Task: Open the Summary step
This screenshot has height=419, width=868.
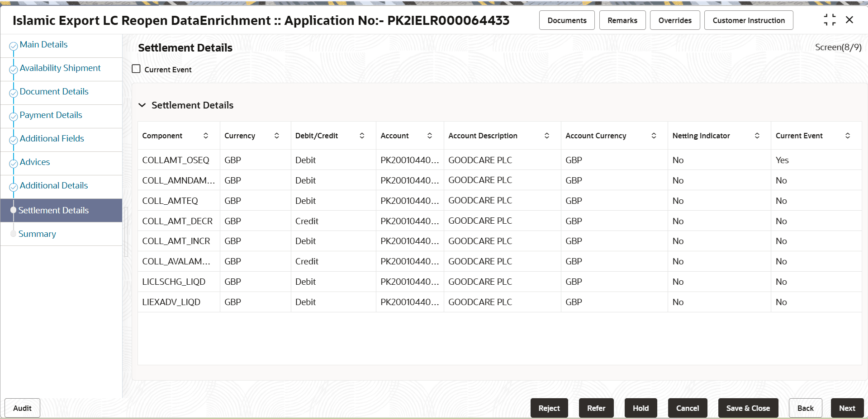Action: 37,234
